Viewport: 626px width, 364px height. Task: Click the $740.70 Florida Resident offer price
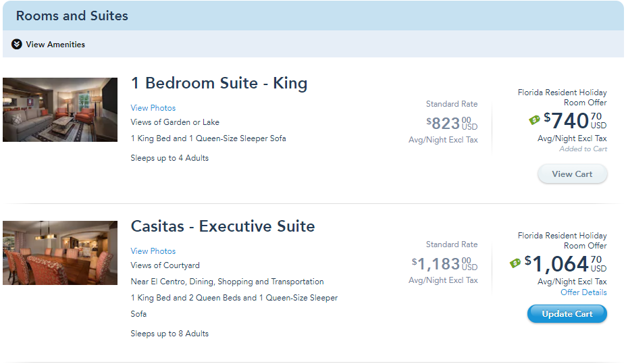coord(575,120)
